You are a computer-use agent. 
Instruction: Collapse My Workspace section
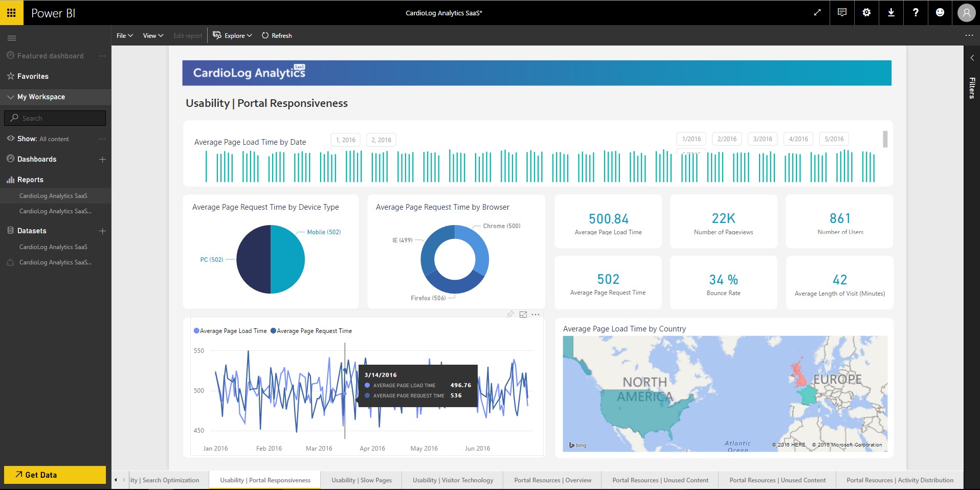11,97
